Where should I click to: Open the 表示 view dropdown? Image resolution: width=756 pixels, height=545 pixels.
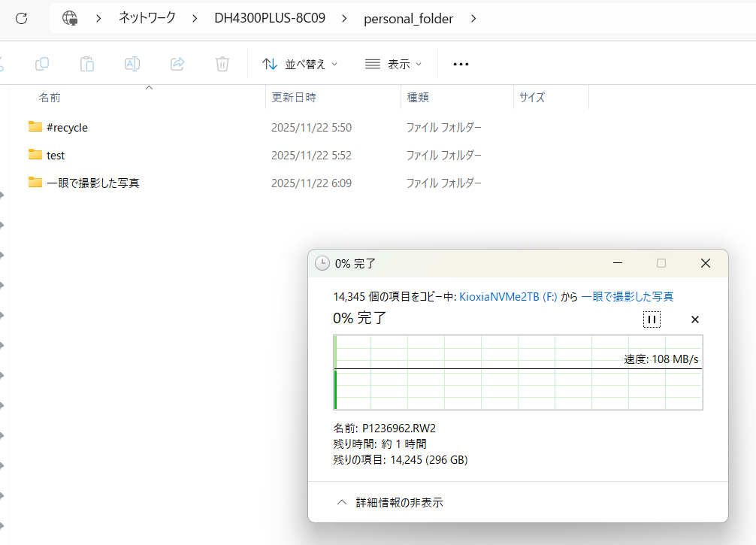pyautogui.click(x=393, y=64)
